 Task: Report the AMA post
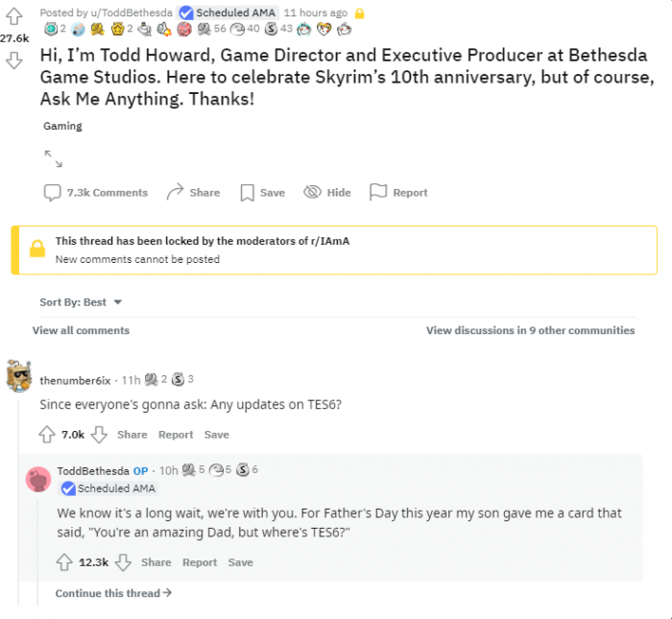point(398,193)
